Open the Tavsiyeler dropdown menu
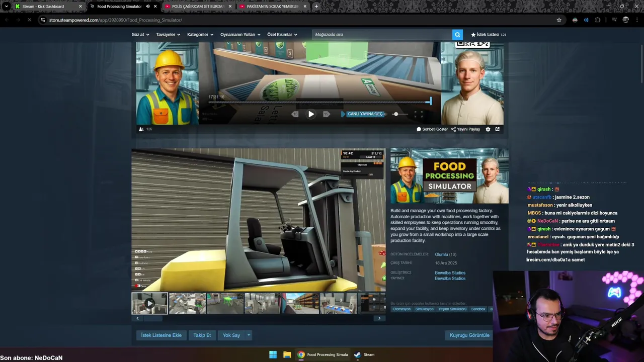 (168, 35)
